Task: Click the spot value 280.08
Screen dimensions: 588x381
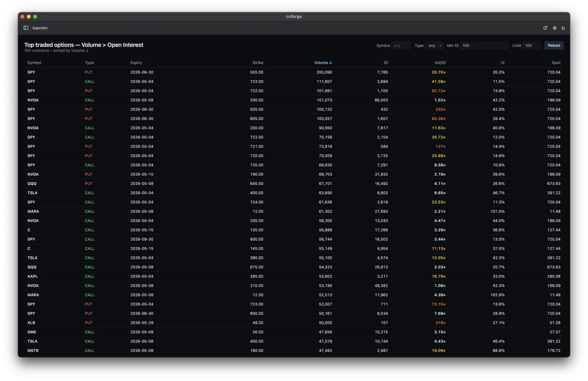Action: click(554, 277)
